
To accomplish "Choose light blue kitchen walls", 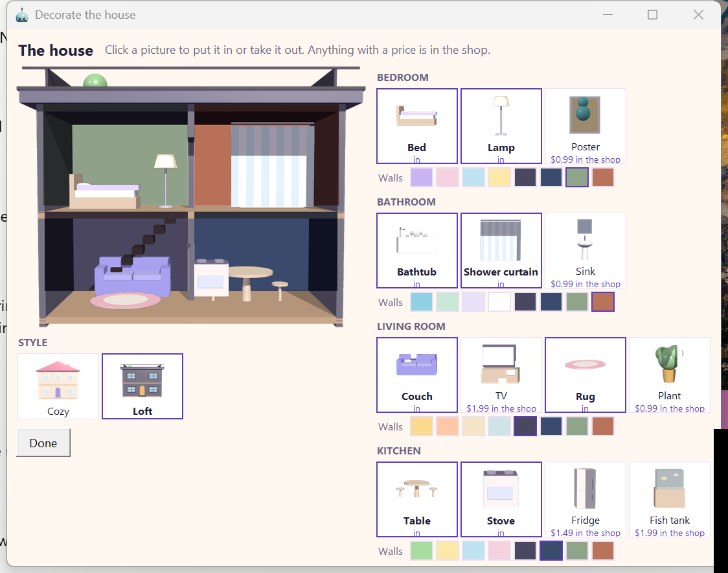I will pyautogui.click(x=473, y=551).
